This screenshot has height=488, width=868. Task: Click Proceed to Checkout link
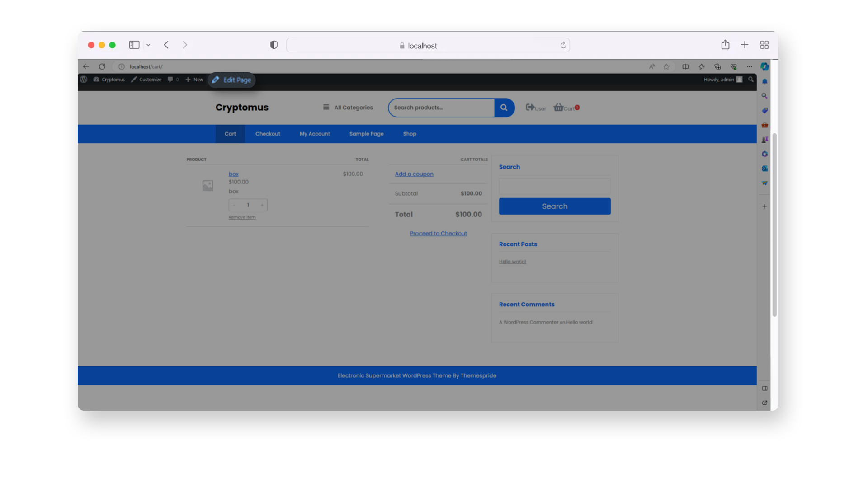tap(438, 234)
